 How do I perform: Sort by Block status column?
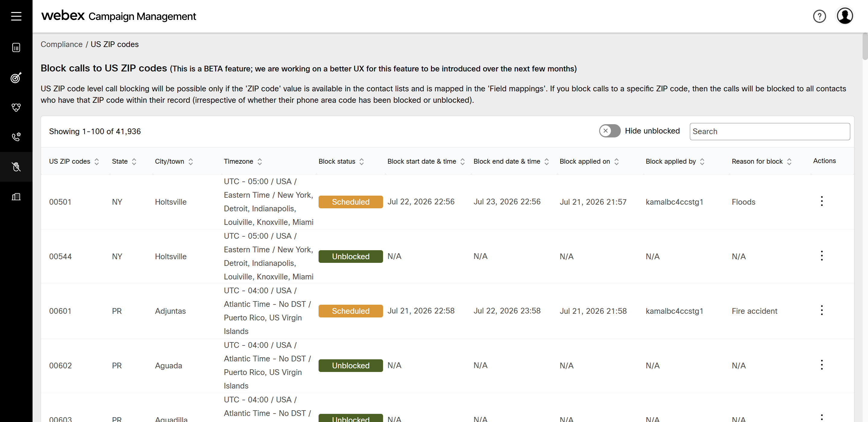coord(362,162)
